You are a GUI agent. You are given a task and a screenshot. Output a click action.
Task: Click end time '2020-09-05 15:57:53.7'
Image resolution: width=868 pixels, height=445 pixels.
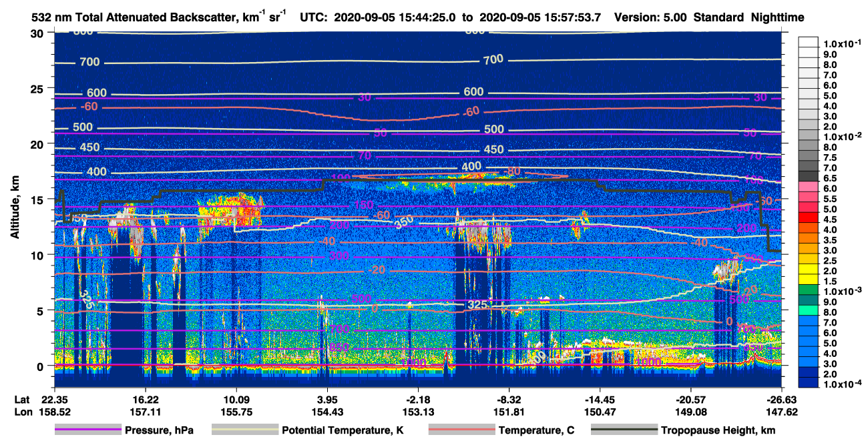pos(541,17)
